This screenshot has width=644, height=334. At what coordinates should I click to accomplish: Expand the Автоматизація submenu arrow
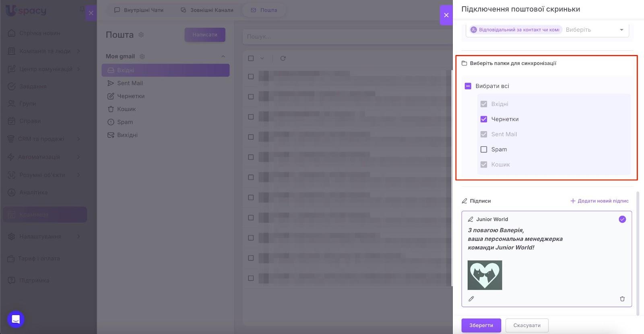click(x=78, y=157)
